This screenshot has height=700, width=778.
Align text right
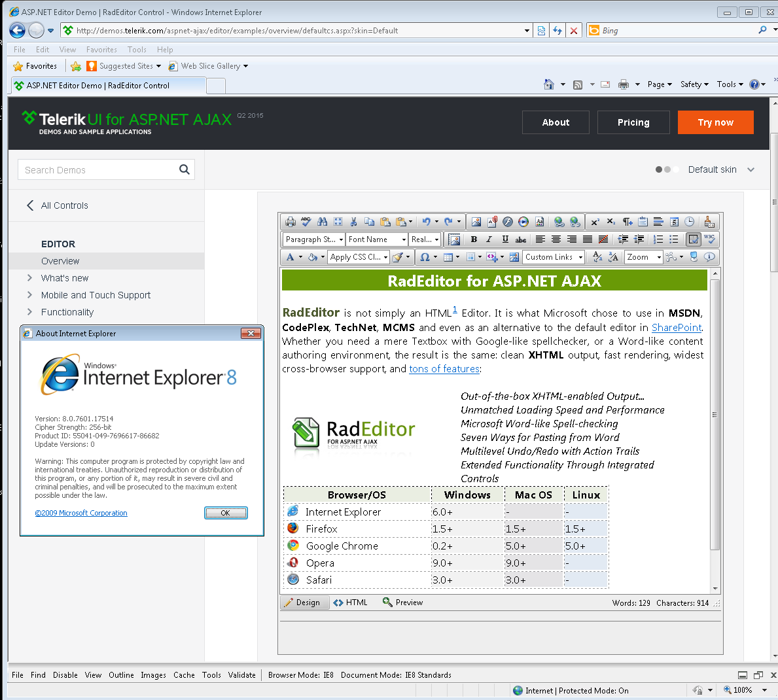(572, 239)
